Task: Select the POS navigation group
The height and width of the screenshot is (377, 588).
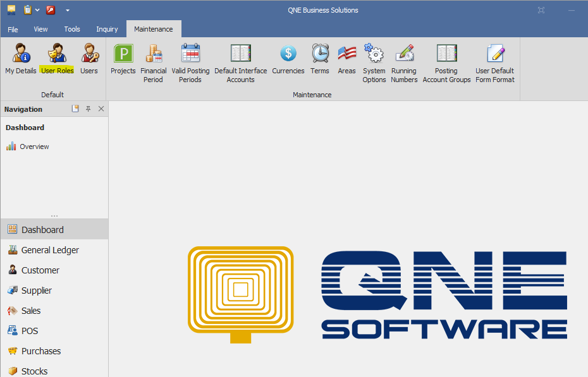Action: point(54,330)
